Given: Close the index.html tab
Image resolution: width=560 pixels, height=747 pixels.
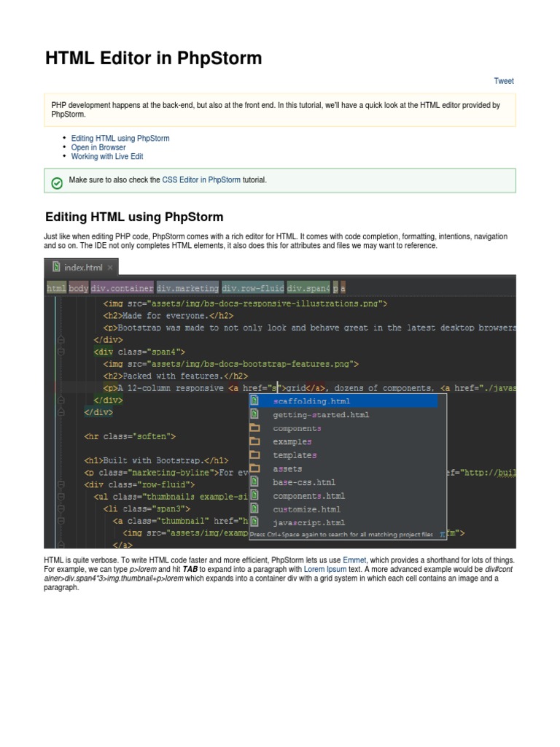Looking at the screenshot, I should (x=110, y=268).
